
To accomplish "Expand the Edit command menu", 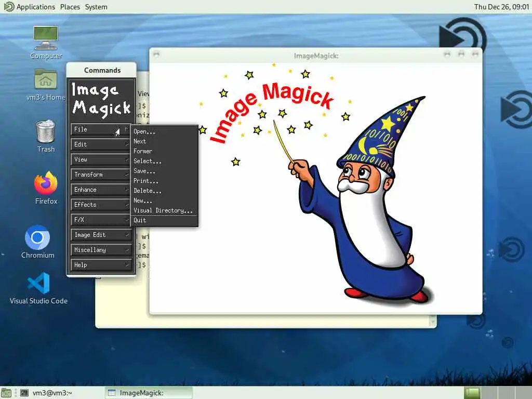I will coord(101,144).
